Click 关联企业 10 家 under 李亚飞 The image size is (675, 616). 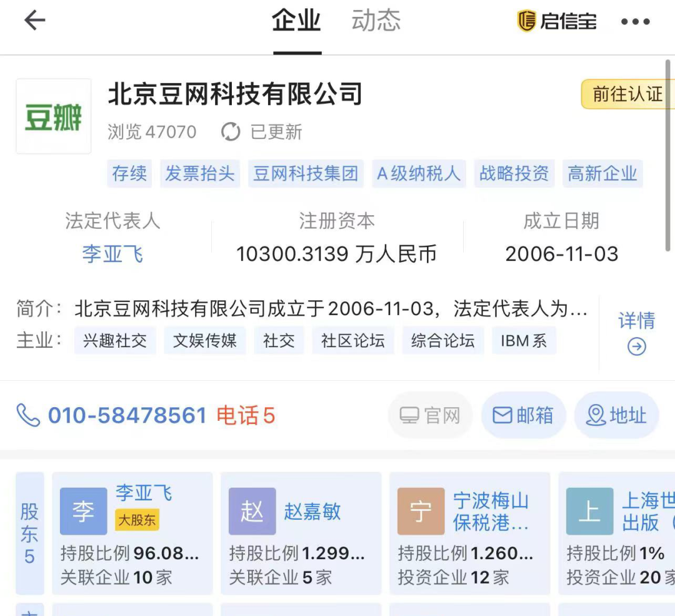click(116, 577)
